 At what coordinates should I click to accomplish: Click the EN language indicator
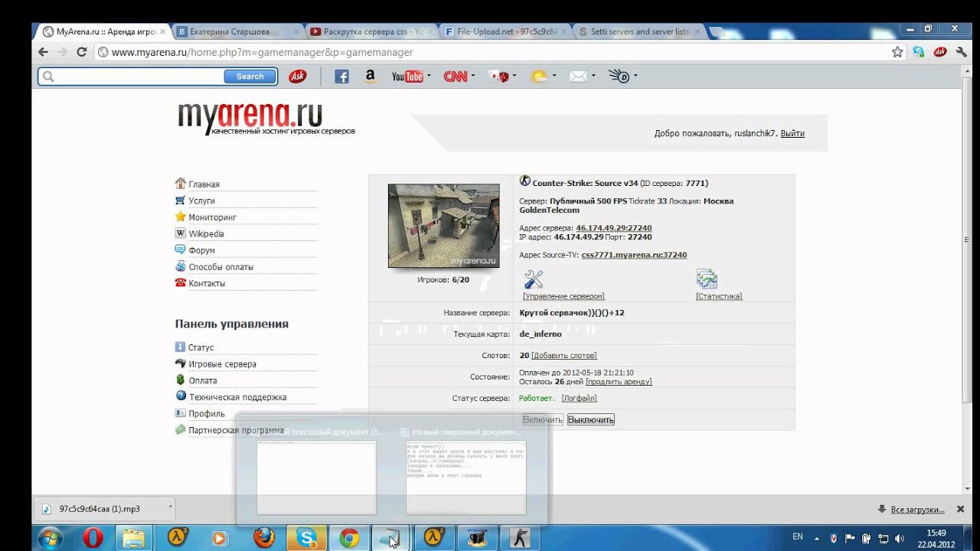[x=797, y=537]
